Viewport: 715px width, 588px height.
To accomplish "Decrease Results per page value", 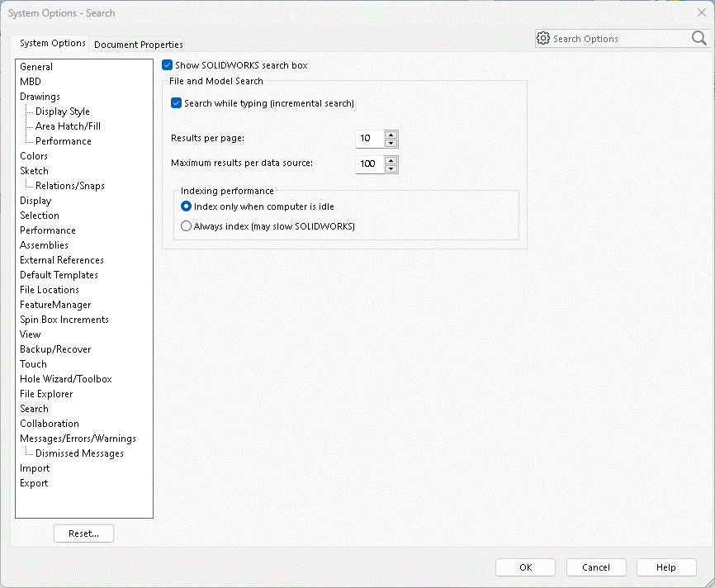I will [x=391, y=143].
